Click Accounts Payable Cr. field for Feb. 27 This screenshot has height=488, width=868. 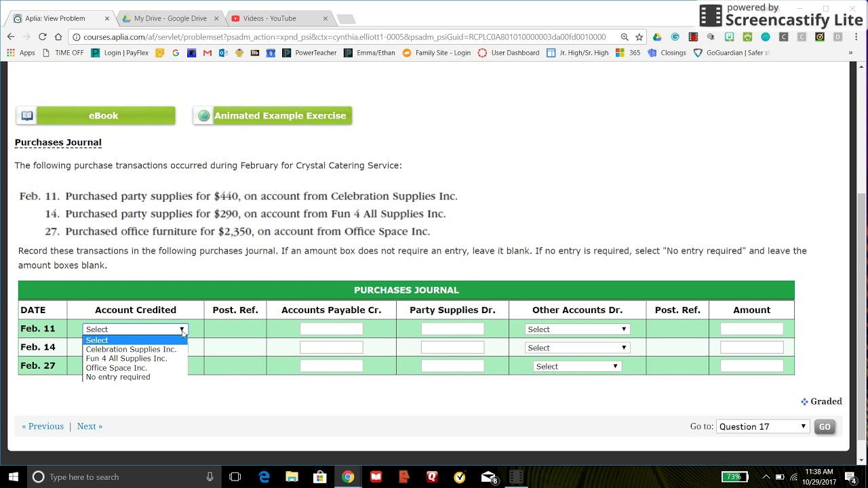pyautogui.click(x=332, y=366)
